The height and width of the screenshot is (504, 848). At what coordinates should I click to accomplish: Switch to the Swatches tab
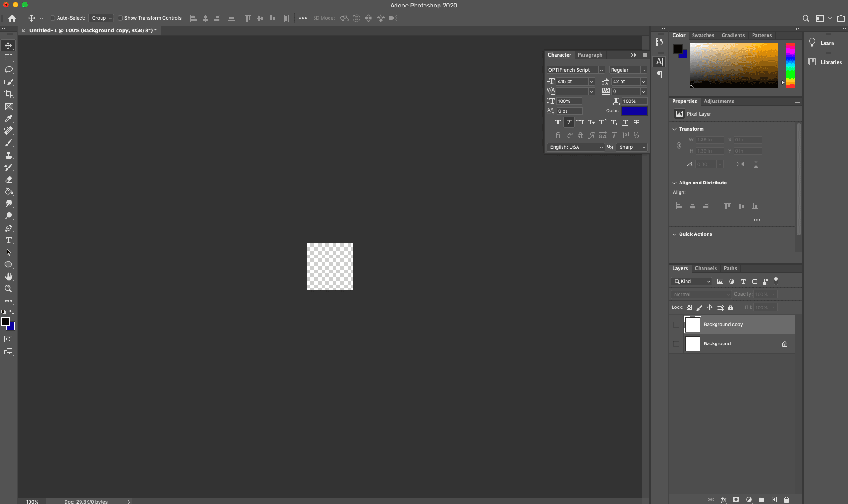tap(703, 36)
